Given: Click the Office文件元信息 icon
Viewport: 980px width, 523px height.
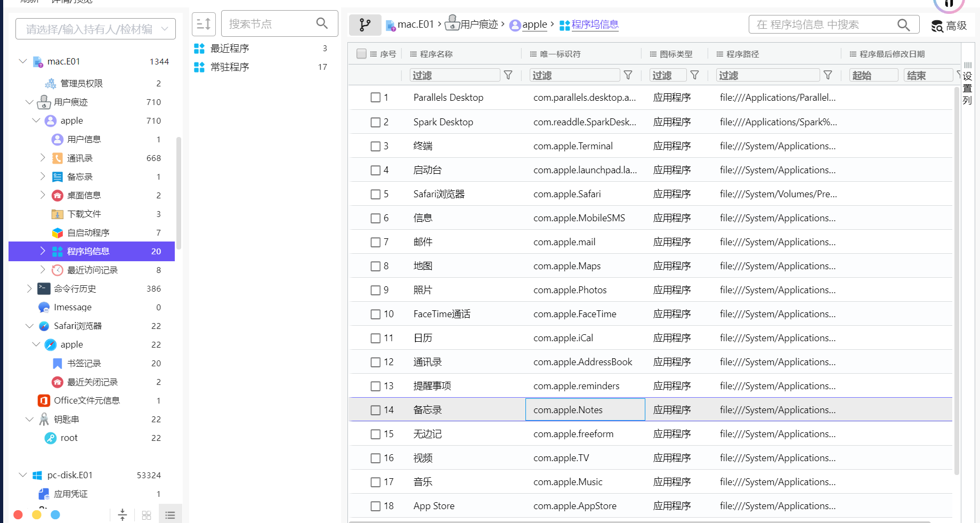Looking at the screenshot, I should (44, 401).
